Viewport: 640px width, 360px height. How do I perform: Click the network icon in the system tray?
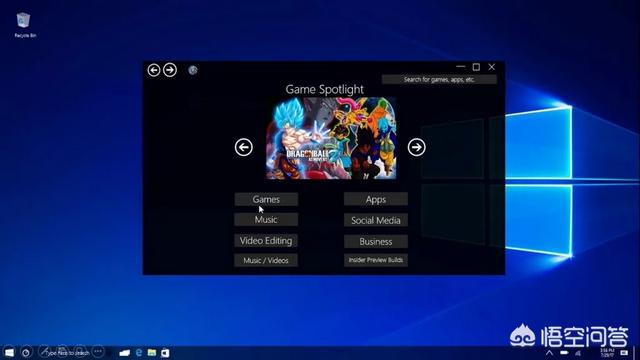coord(578,353)
